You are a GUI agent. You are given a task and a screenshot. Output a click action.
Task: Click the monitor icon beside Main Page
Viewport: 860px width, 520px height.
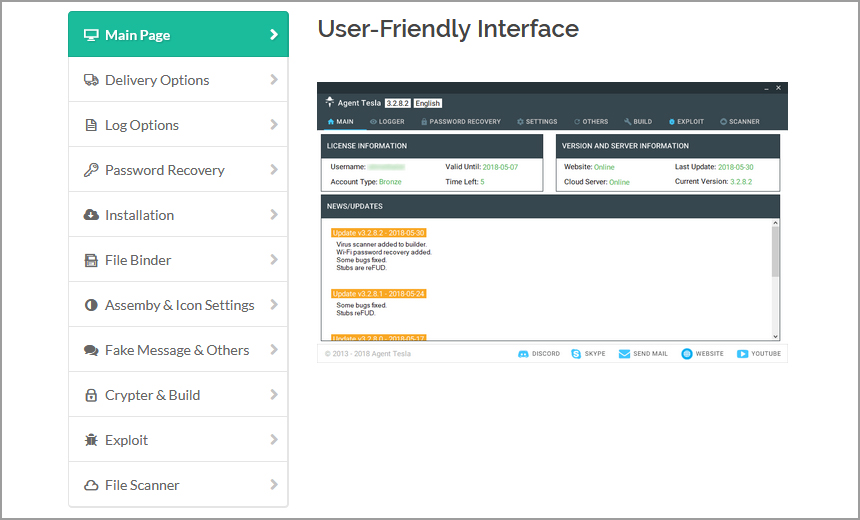(91, 35)
